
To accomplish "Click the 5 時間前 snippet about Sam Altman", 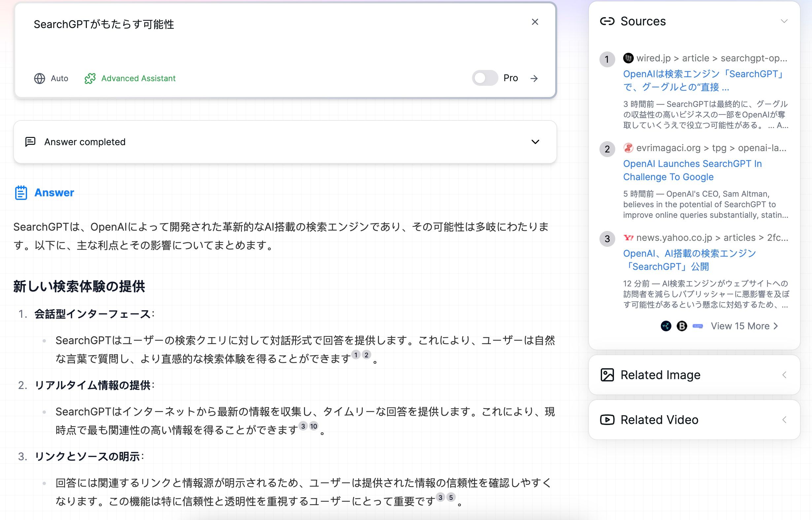I will point(706,204).
